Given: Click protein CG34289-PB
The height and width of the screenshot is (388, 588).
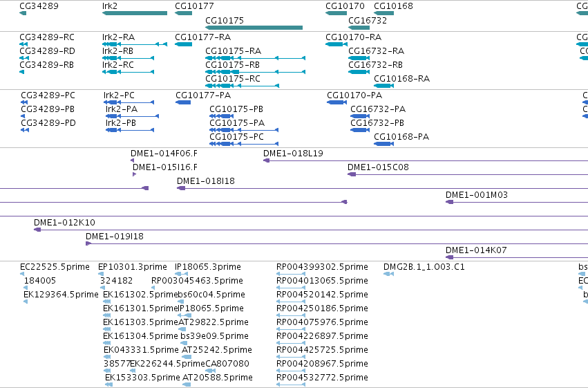Looking at the screenshot, I should click(x=48, y=109).
